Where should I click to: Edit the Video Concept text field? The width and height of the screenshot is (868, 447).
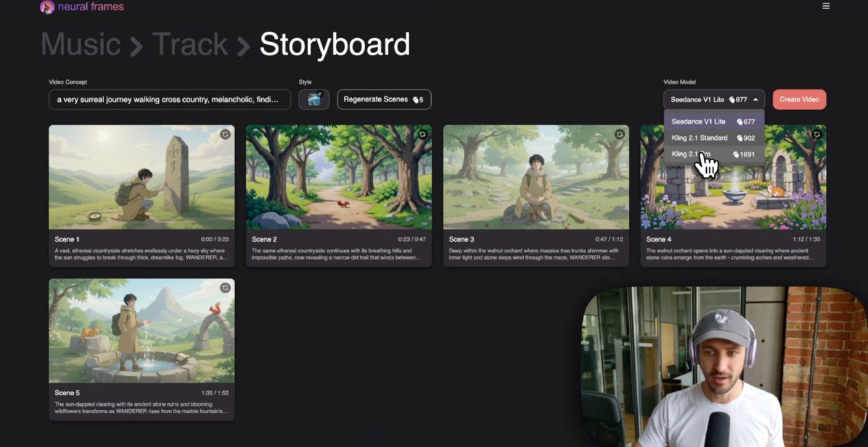(169, 100)
